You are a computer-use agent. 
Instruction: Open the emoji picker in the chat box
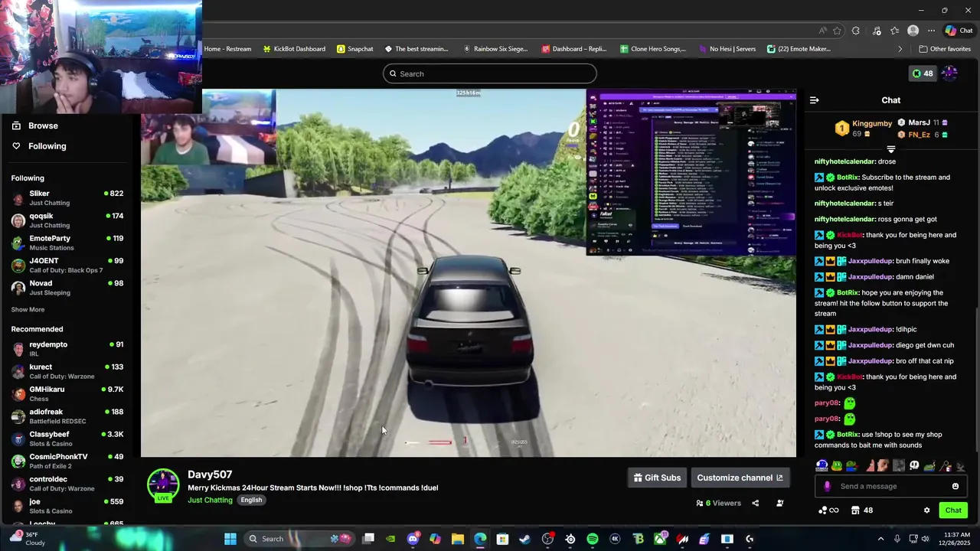955,487
